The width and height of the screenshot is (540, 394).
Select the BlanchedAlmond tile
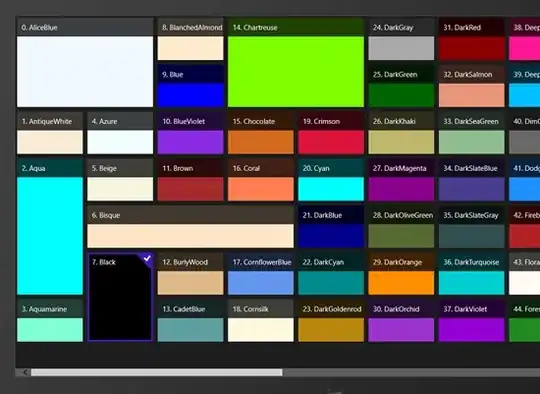click(x=190, y=39)
